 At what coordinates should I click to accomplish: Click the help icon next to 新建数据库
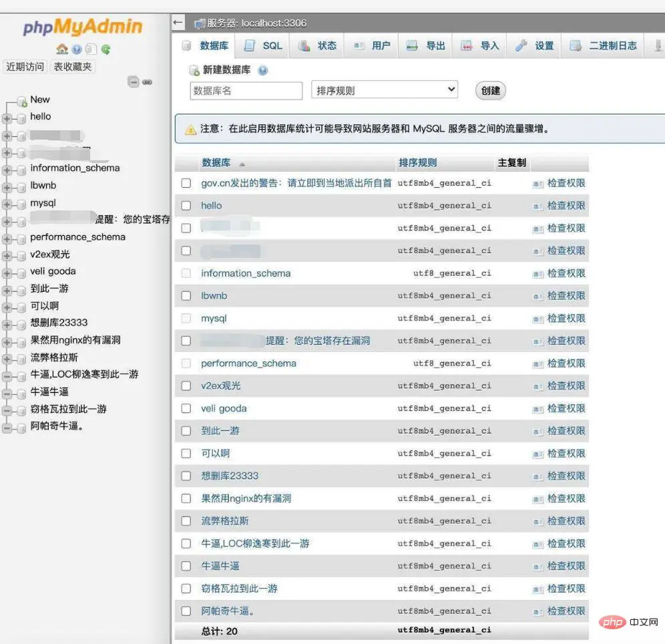[x=263, y=70]
